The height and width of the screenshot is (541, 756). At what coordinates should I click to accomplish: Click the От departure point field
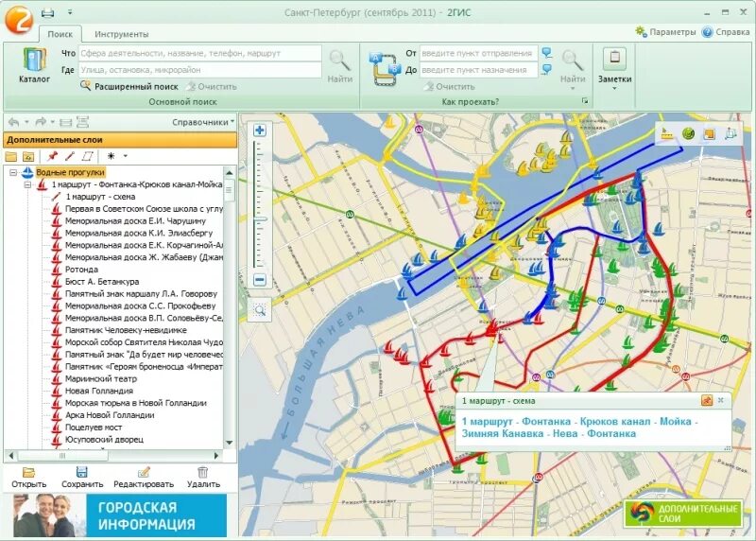478,53
